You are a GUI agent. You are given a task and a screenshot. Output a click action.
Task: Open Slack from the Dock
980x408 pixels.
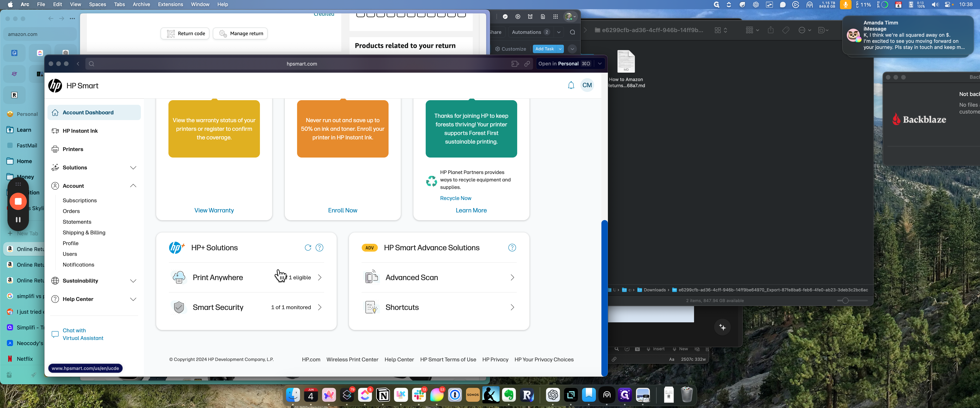pos(419,395)
